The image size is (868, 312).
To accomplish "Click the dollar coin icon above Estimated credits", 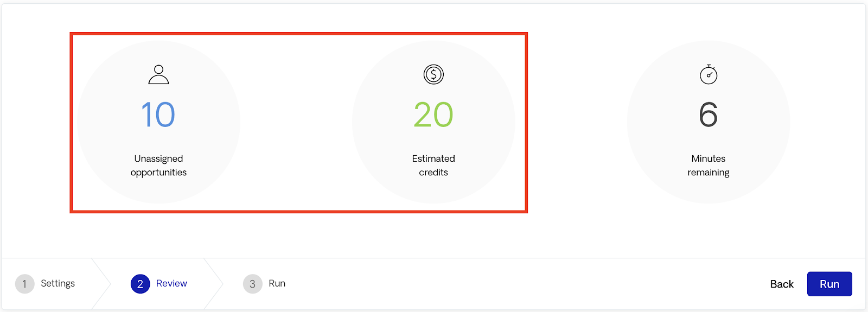I will pyautogui.click(x=433, y=74).
